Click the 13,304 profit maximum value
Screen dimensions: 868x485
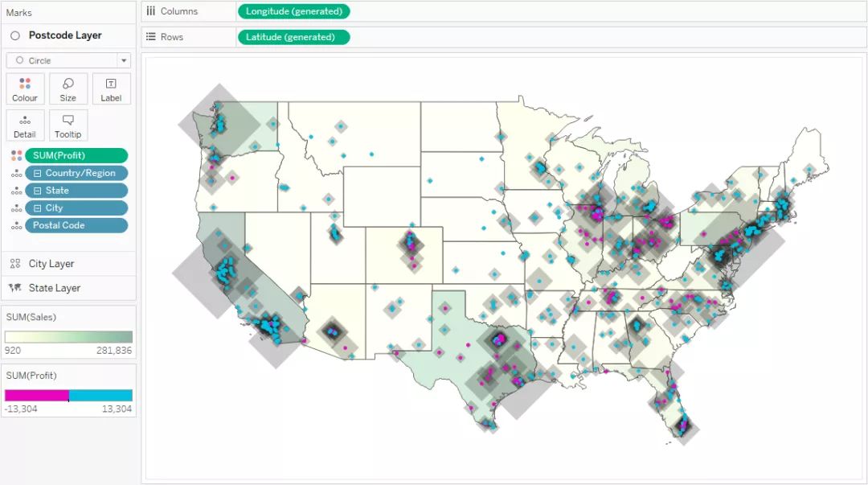tap(117, 409)
